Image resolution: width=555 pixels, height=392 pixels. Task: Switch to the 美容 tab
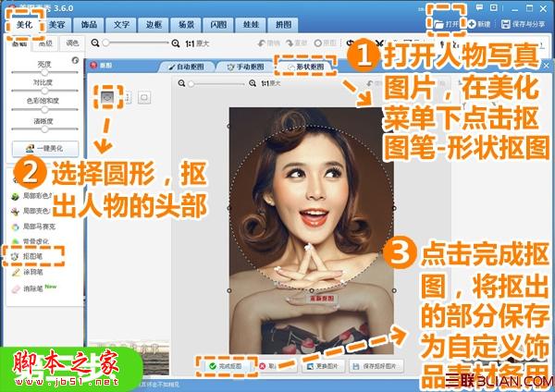coord(56,25)
